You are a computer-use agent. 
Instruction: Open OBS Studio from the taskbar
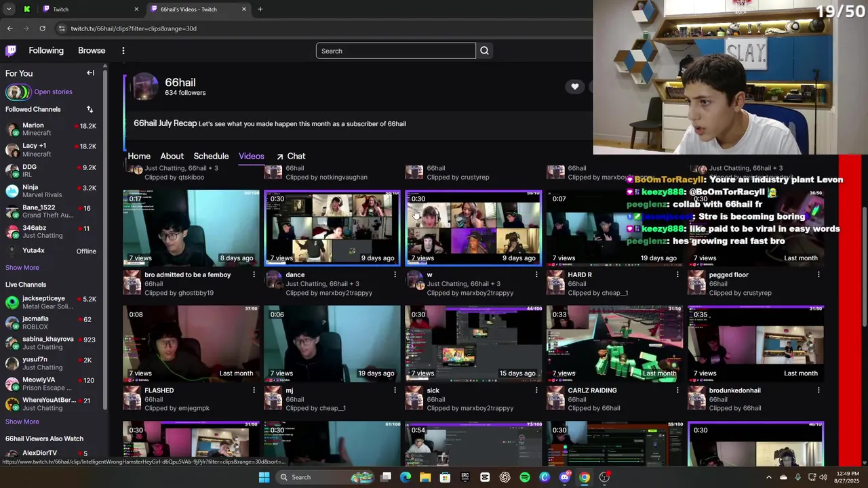(x=604, y=477)
